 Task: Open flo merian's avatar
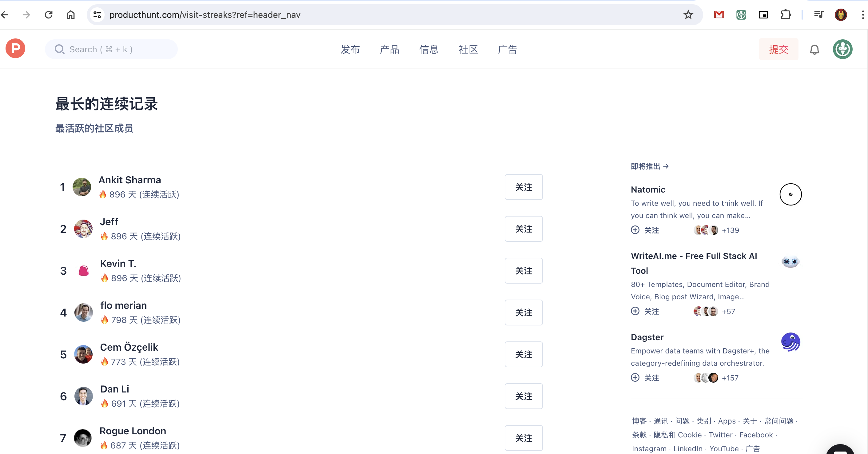[x=84, y=312]
